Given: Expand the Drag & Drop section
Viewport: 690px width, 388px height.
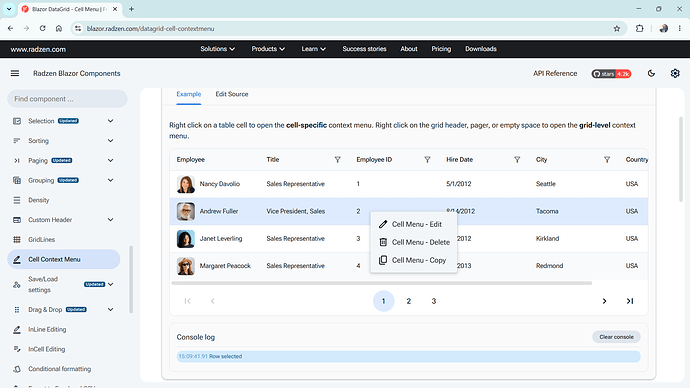Looking at the screenshot, I should [110, 310].
